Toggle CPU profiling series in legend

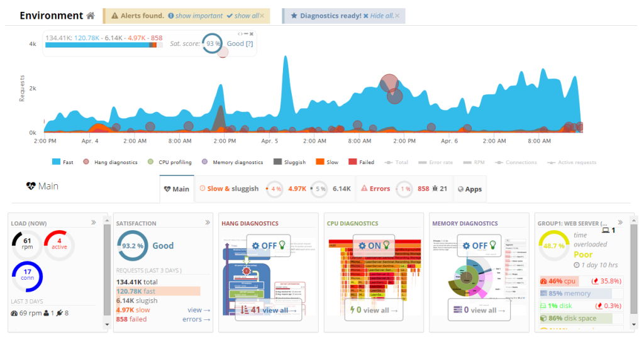point(169,162)
